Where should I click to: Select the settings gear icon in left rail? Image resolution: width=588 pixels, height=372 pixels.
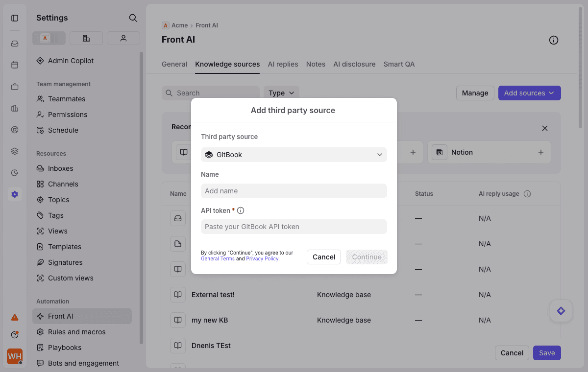[15, 194]
